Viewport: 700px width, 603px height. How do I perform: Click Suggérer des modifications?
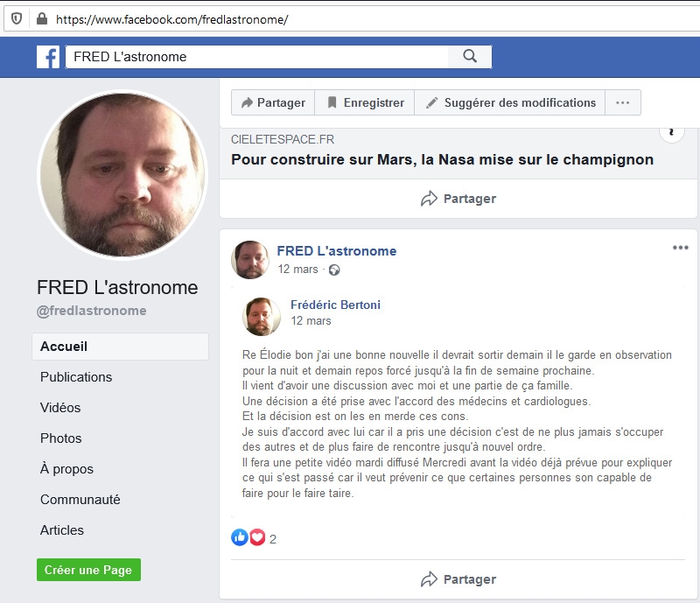(510, 102)
